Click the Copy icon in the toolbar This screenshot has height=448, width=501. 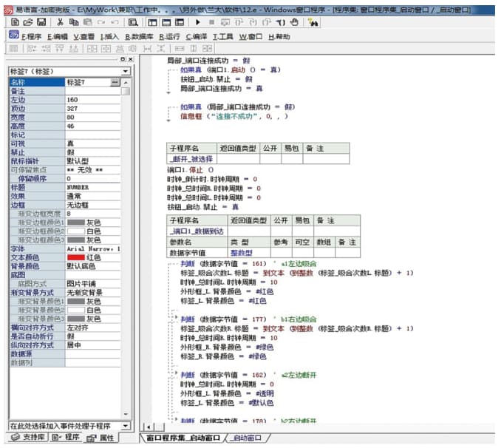74,22
